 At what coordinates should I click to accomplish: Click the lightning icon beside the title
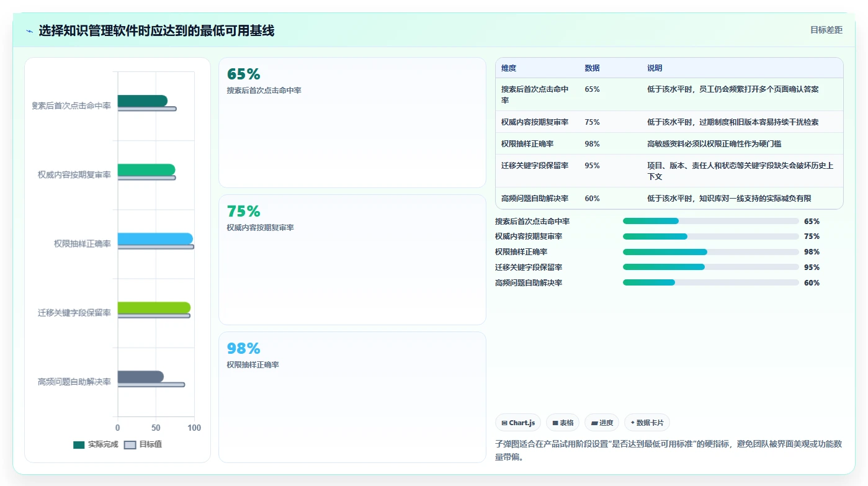[x=30, y=31]
